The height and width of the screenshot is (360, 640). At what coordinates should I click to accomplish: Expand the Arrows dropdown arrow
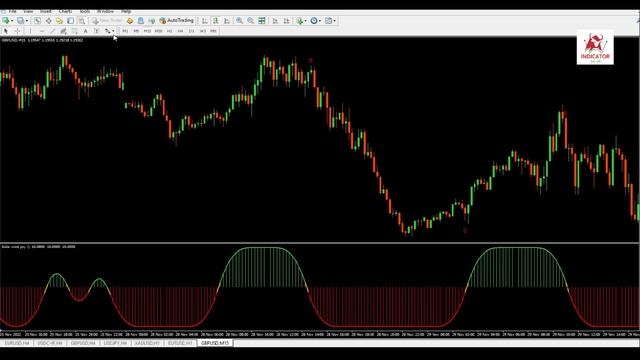[x=113, y=31]
